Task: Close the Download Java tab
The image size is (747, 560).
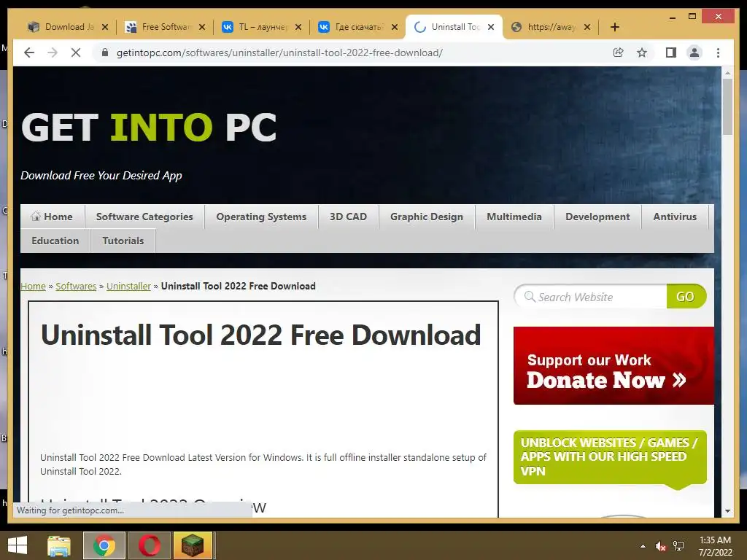Action: tap(105, 27)
